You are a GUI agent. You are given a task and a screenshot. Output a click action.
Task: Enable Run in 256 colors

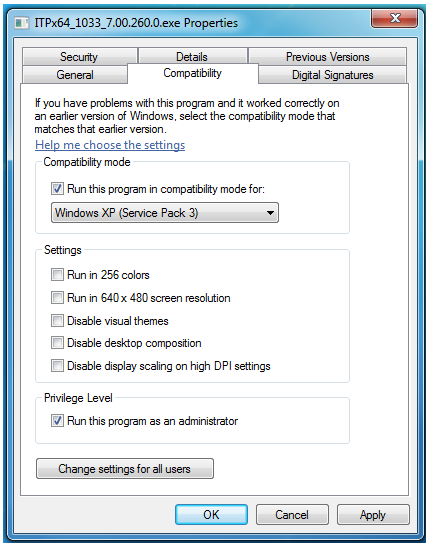pyautogui.click(x=57, y=274)
